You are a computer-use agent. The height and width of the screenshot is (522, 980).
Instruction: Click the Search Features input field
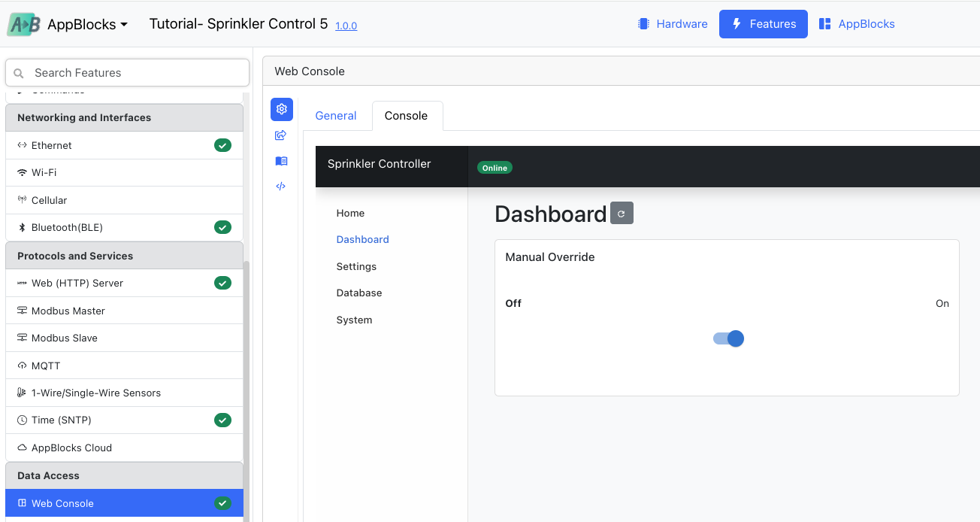(128, 73)
